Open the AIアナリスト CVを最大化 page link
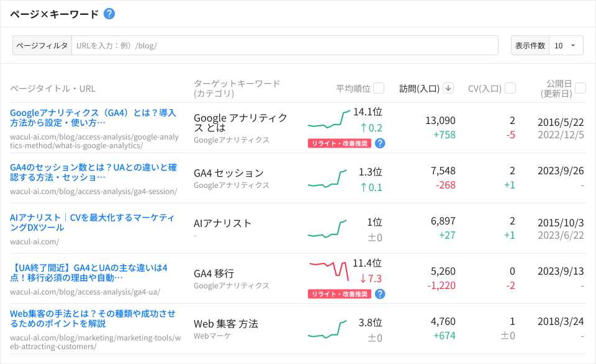 click(x=92, y=223)
